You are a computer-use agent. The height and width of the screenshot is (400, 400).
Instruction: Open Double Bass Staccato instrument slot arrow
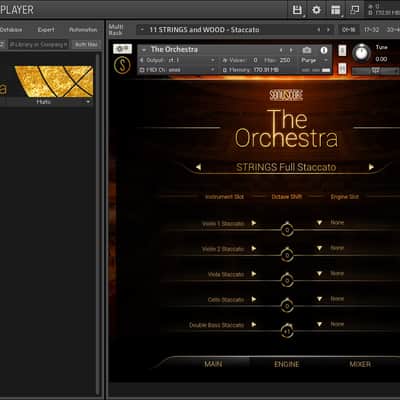tap(254, 324)
